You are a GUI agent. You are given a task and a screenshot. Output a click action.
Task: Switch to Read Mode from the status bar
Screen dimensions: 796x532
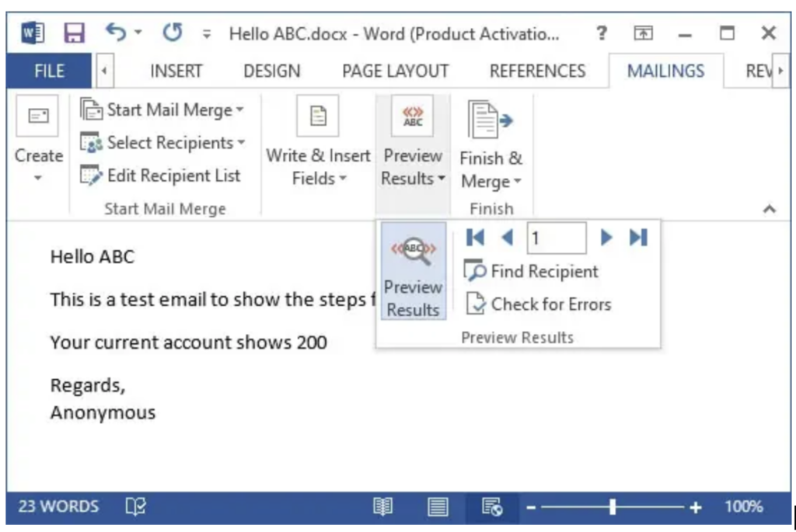382,506
